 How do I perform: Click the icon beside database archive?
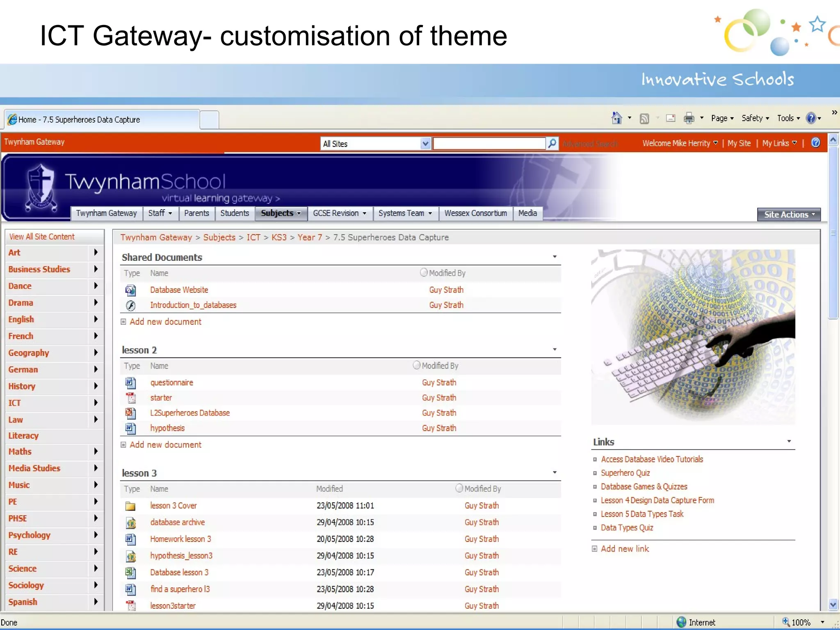(x=130, y=523)
